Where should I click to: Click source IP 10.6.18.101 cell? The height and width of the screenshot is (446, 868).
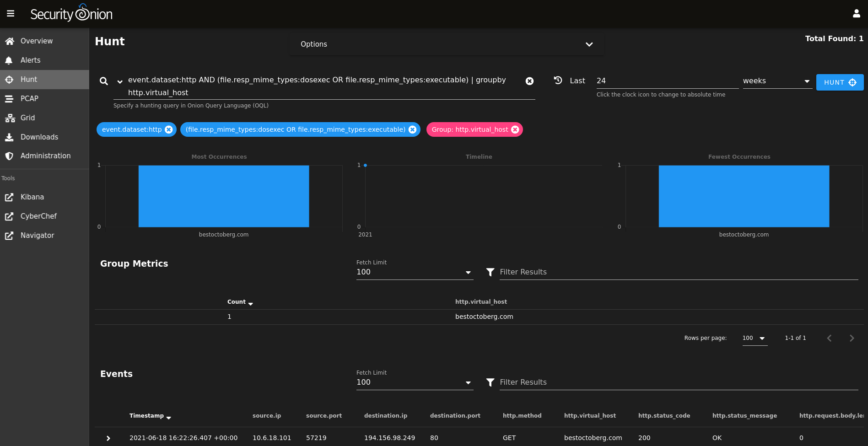click(272, 438)
